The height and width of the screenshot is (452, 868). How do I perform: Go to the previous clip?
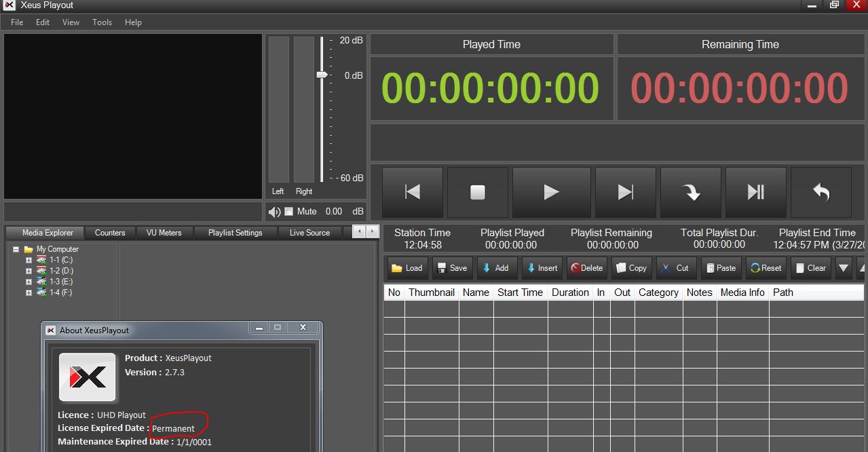(413, 193)
